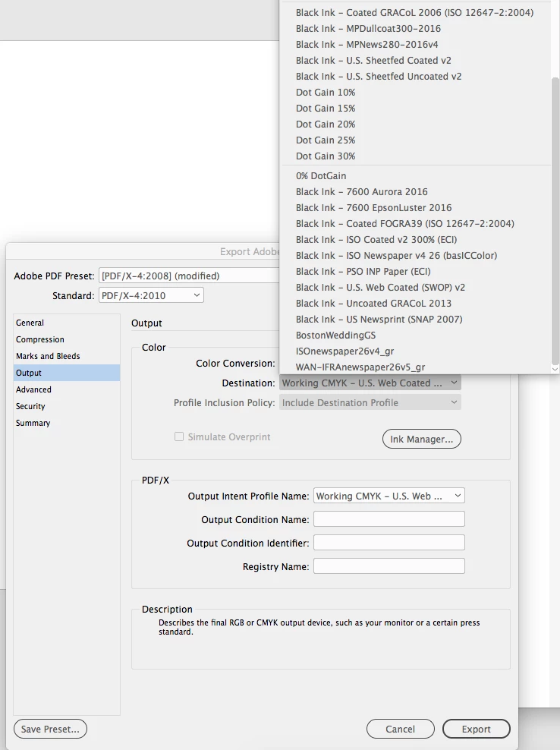The height and width of the screenshot is (750, 560).
Task: Open Profile Inclusion Policy dropdown
Action: pos(370,403)
